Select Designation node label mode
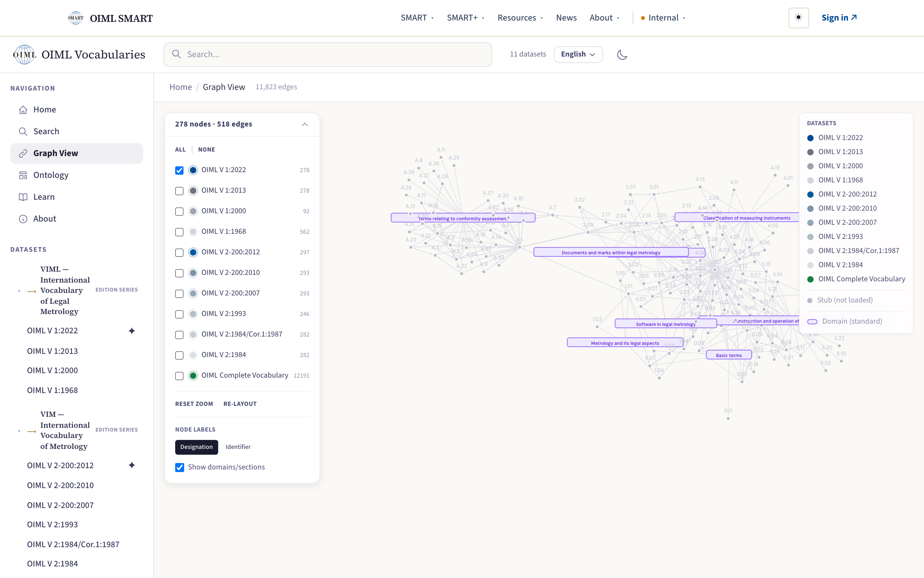924x578 pixels. (196, 447)
